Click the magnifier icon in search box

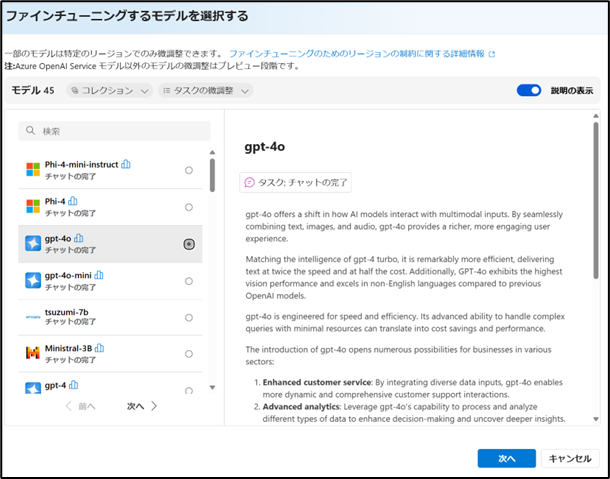tap(30, 131)
